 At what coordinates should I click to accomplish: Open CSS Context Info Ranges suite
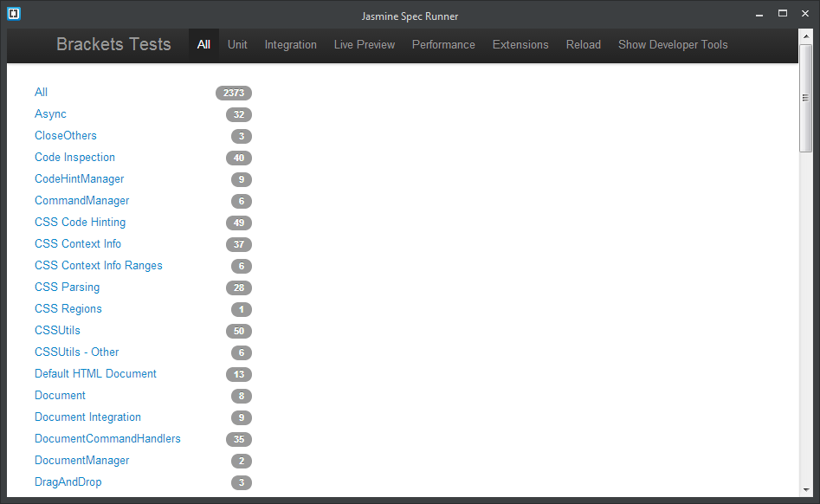(x=99, y=266)
